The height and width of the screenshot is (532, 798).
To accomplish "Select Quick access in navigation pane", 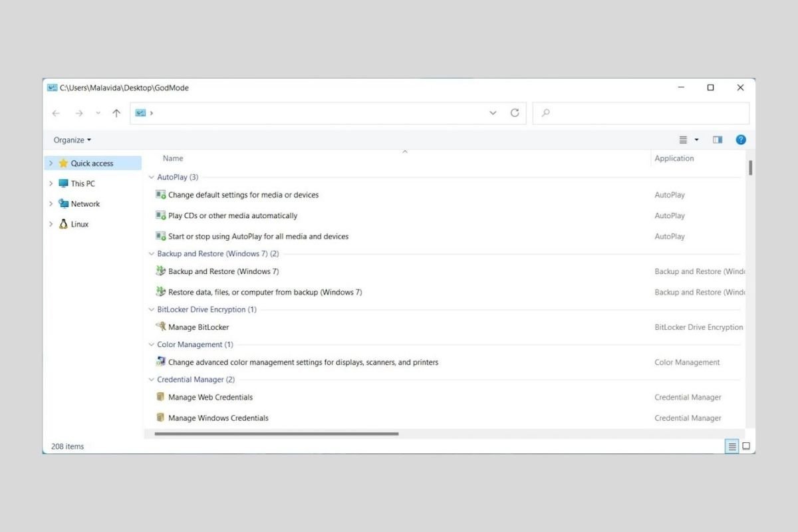I will click(93, 163).
